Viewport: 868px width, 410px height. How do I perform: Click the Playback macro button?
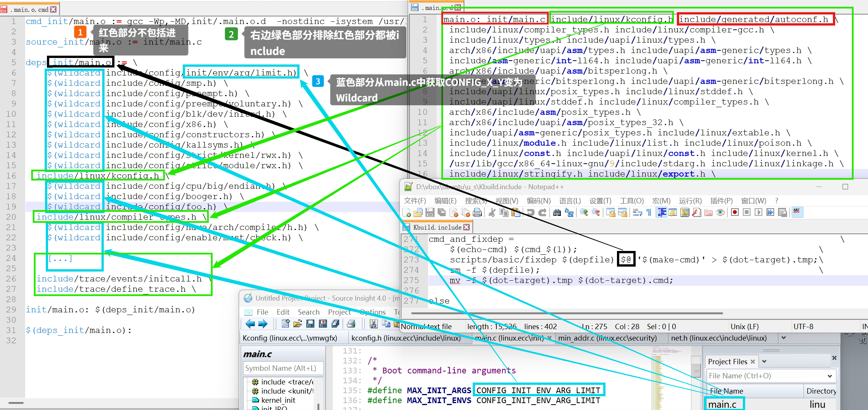758,212
